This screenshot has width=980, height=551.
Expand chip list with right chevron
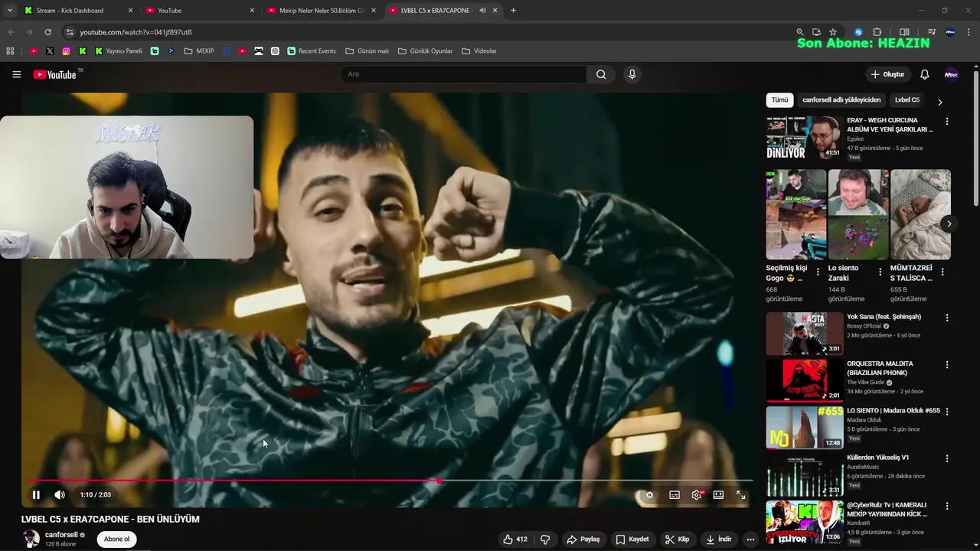(x=940, y=102)
